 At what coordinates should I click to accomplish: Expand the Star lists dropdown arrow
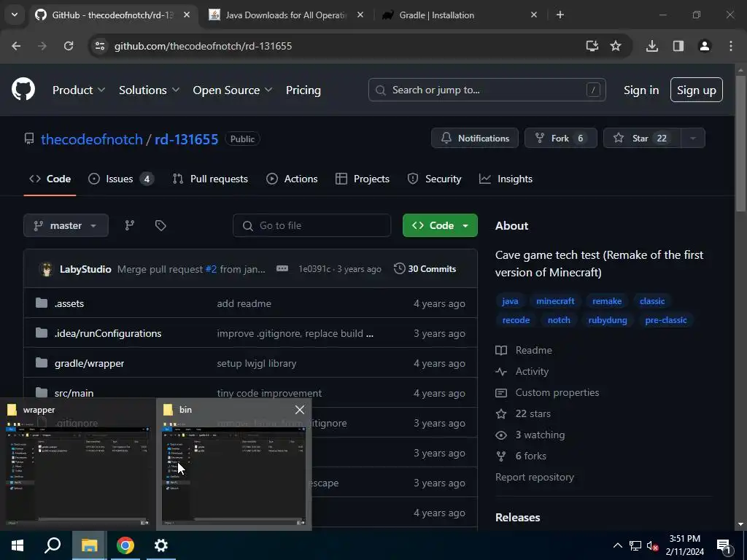coord(693,138)
